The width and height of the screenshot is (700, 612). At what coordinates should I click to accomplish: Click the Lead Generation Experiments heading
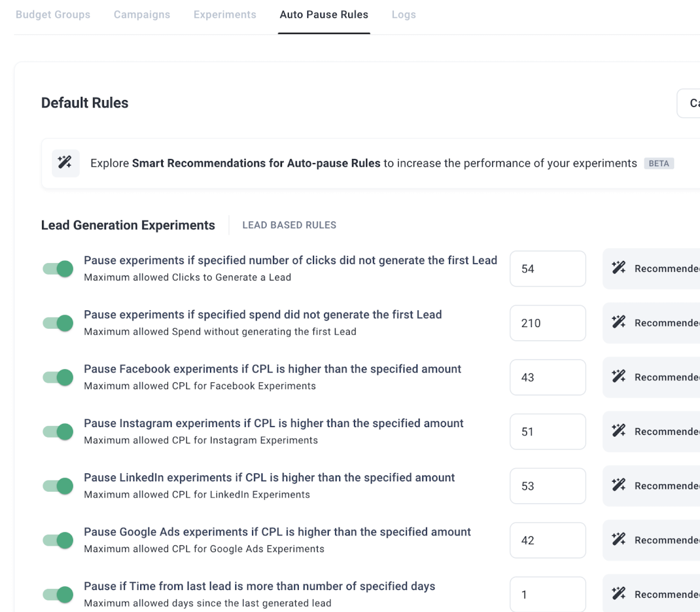(x=128, y=225)
